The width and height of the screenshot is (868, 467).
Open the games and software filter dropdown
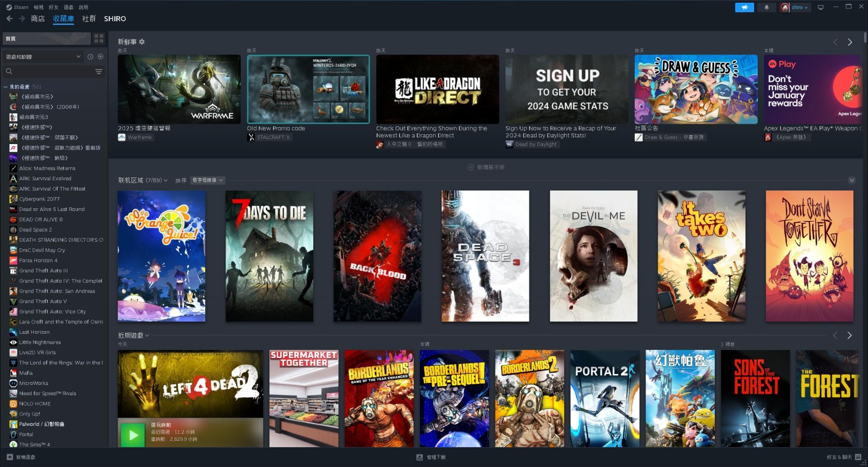43,57
